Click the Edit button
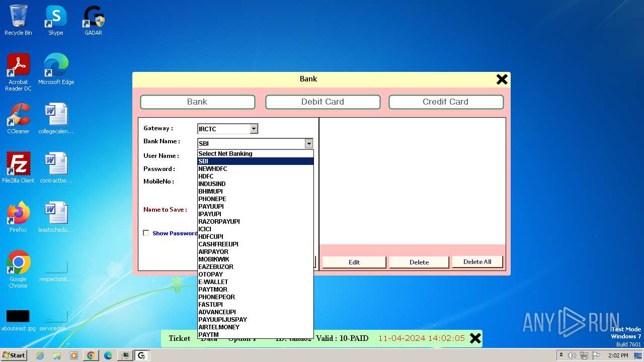The height and width of the screenshot is (362, 644). [x=354, y=262]
